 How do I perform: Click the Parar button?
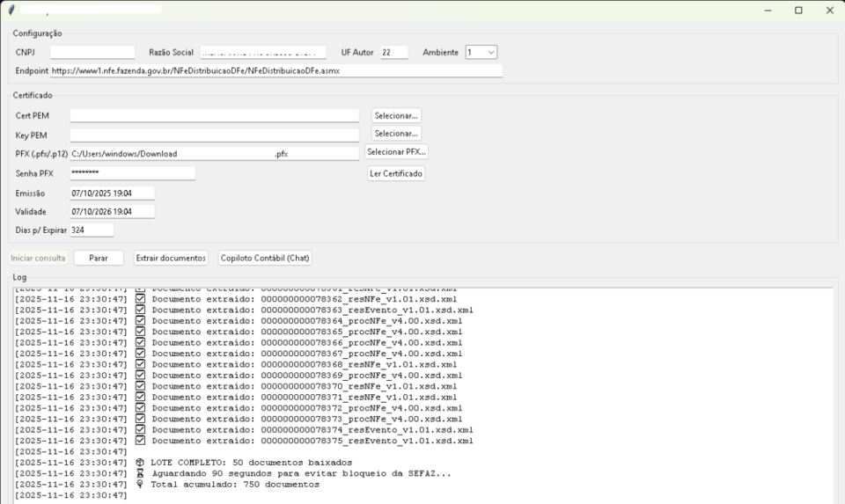(99, 258)
